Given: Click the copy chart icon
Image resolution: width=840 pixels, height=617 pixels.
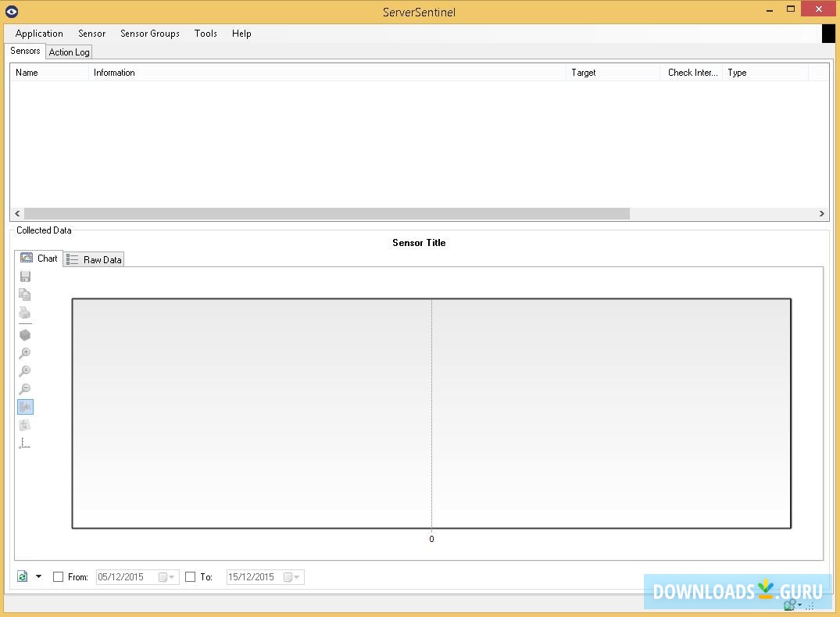Looking at the screenshot, I should (25, 294).
